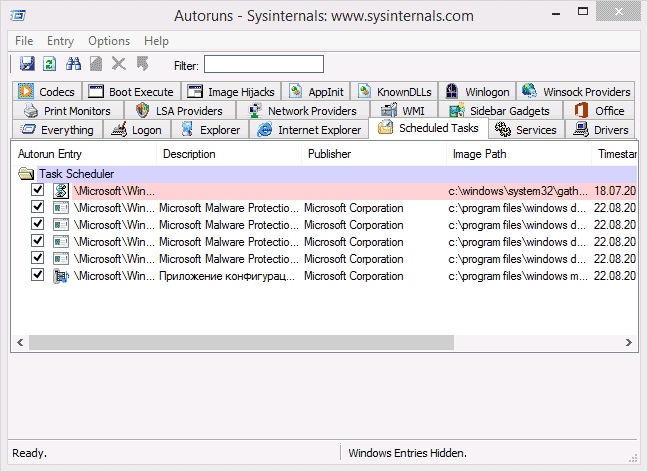The image size is (648, 472).
Task: Switch to the Office tab
Action: (599, 111)
